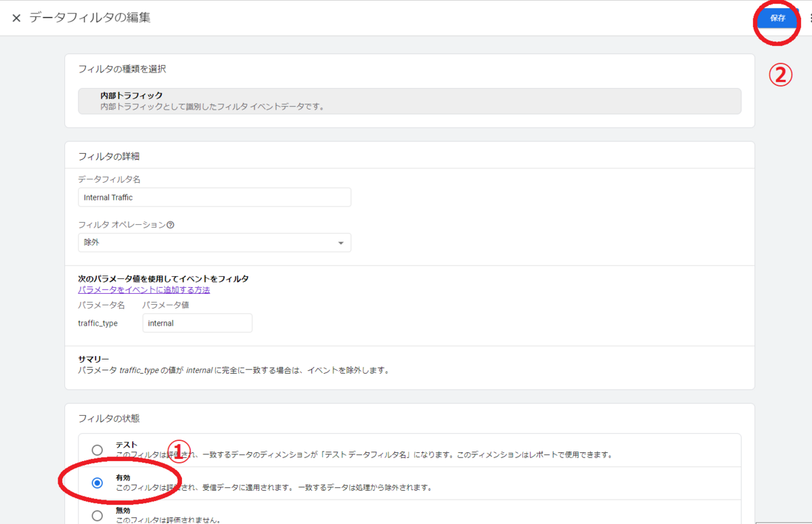Open the more options kebab menu beside 保存
This screenshot has width=812, height=524.
tap(810, 18)
